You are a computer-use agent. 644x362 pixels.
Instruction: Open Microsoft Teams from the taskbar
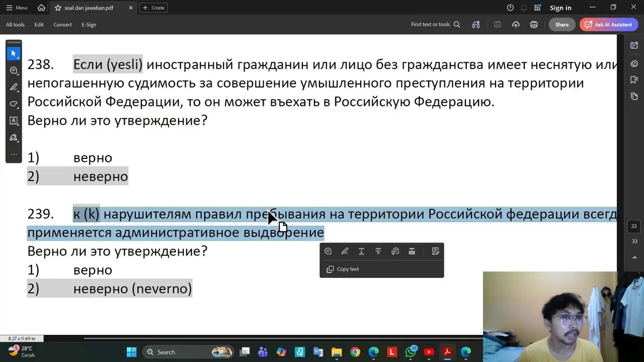263,352
